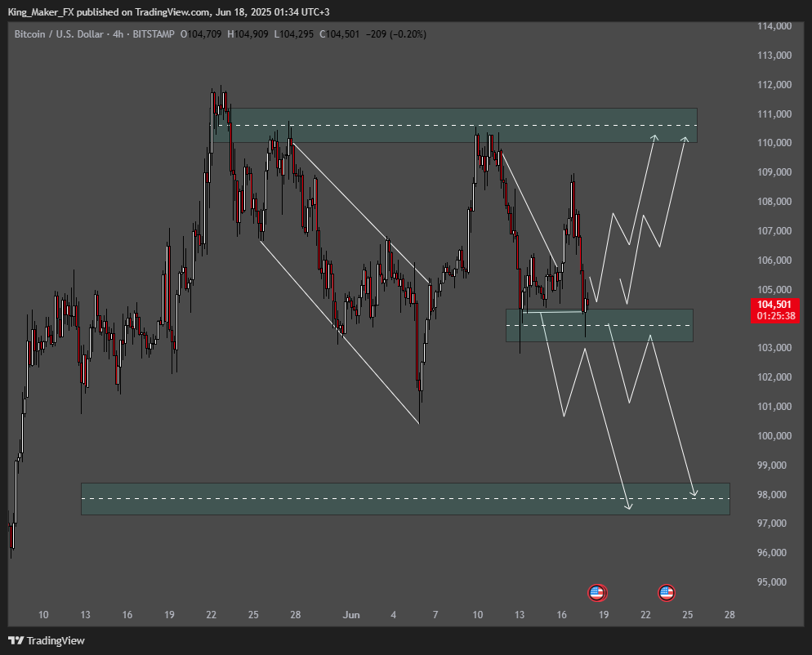Click the change value −209 (−0.20%)

[x=396, y=34]
